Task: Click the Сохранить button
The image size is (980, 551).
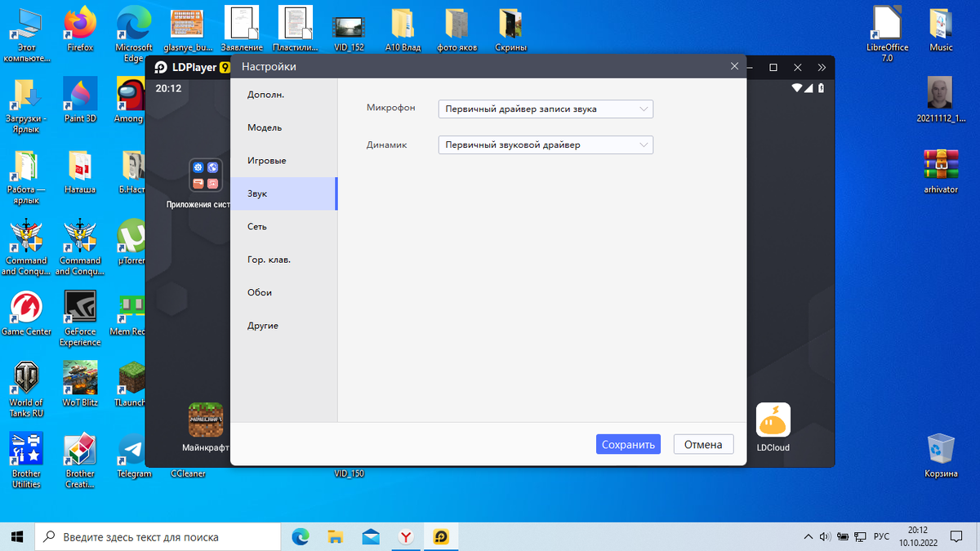Action: click(628, 445)
